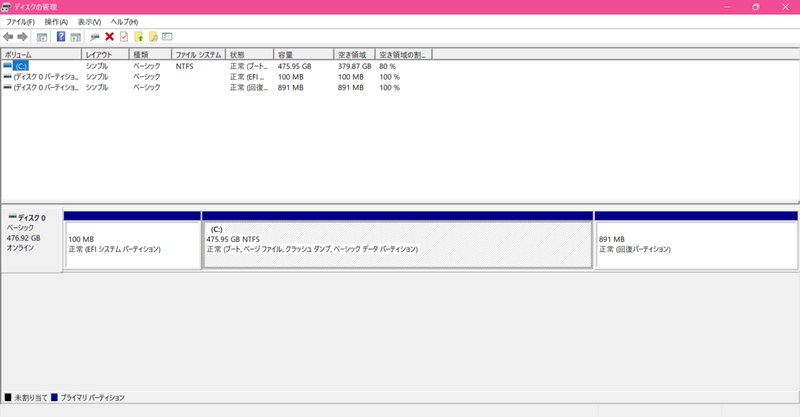Open the 操作(A) menu
800x417 pixels.
pyautogui.click(x=56, y=22)
